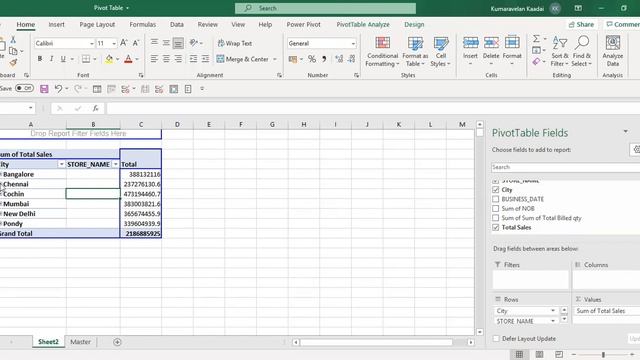The width and height of the screenshot is (640, 360).
Task: Click the Insert cells icon
Action: [x=470, y=42]
